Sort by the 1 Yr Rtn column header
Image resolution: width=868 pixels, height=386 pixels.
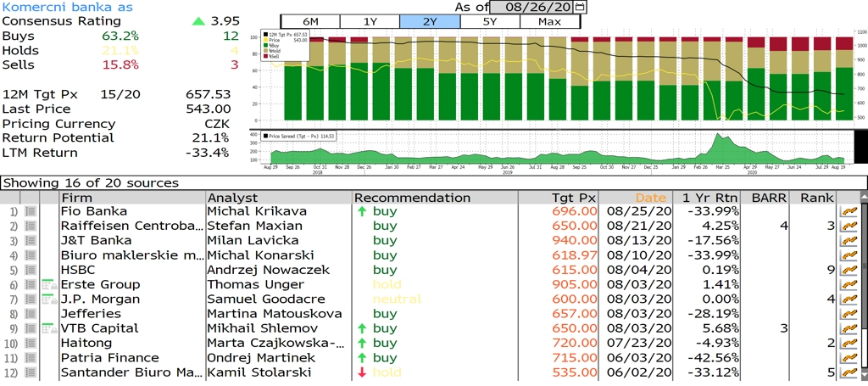(x=708, y=198)
